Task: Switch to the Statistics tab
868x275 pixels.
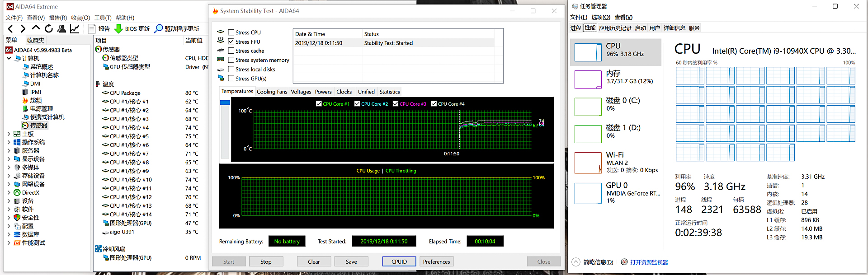Action: 390,92
